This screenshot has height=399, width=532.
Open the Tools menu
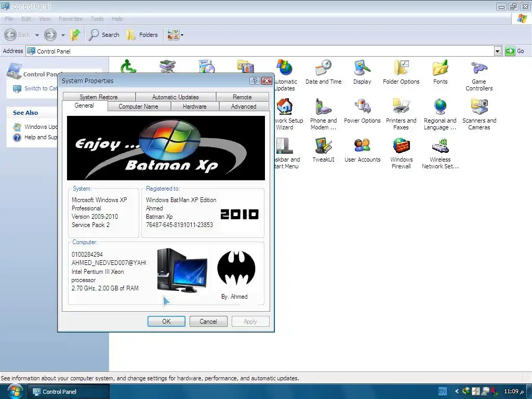(x=97, y=19)
